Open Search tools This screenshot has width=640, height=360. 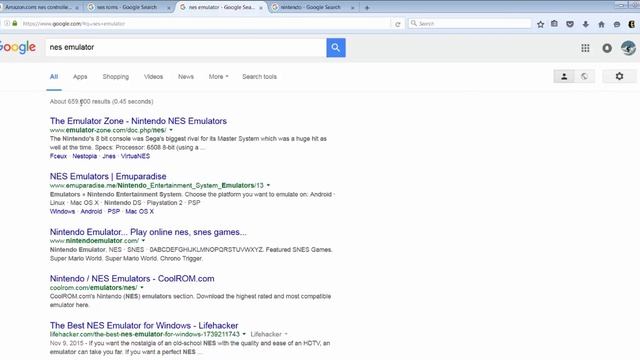(259, 77)
